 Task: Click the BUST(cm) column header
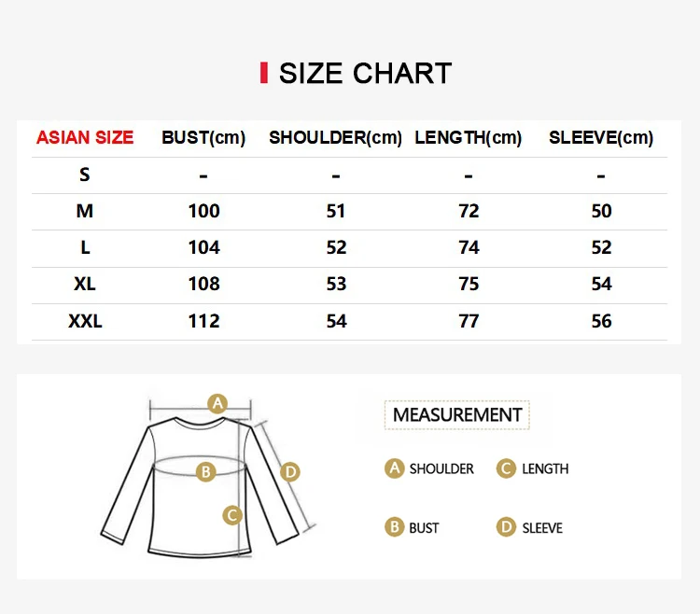[203, 137]
